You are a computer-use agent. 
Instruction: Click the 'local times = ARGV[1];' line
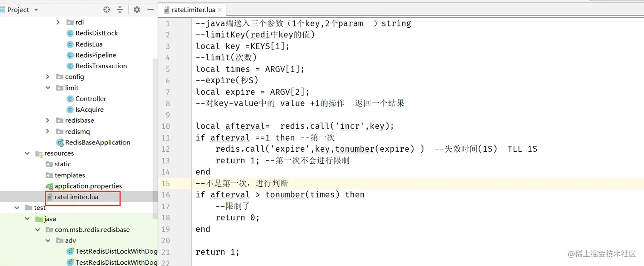pyautogui.click(x=250, y=69)
